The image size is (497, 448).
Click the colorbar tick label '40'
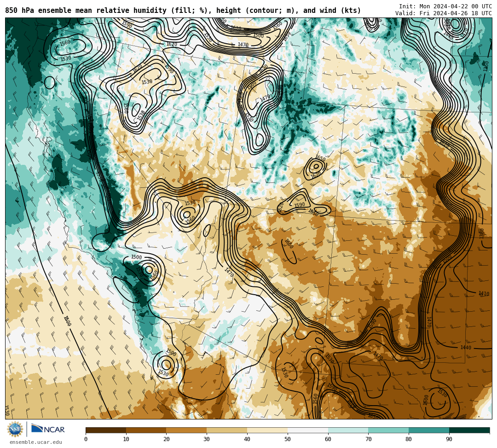click(x=247, y=439)
